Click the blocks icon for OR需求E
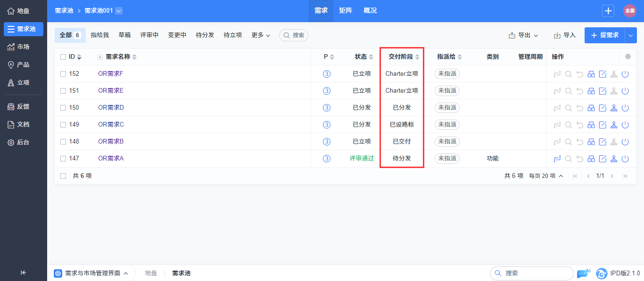Screen dimensions: 644x281 (591, 91)
